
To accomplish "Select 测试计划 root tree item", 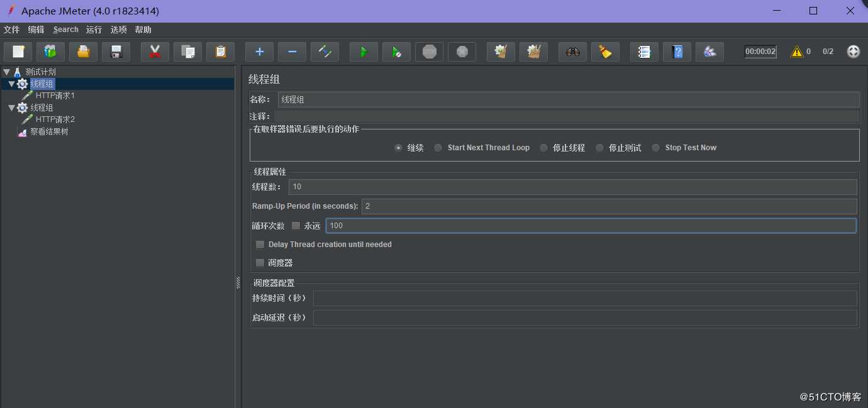I will coord(40,72).
